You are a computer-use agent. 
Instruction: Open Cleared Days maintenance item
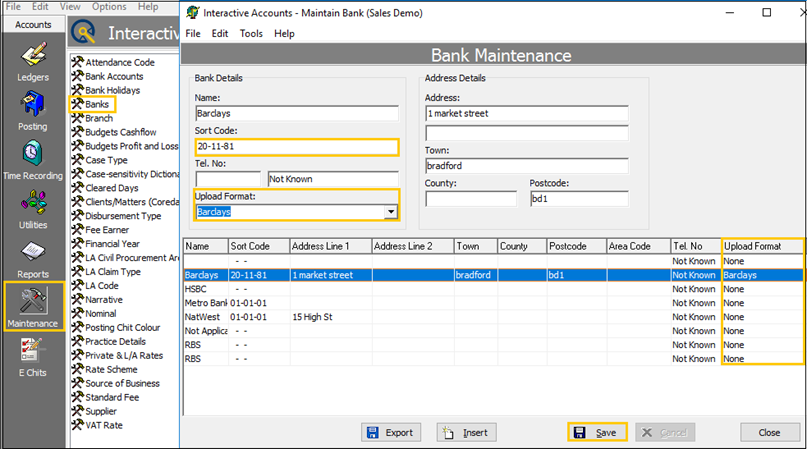[112, 188]
